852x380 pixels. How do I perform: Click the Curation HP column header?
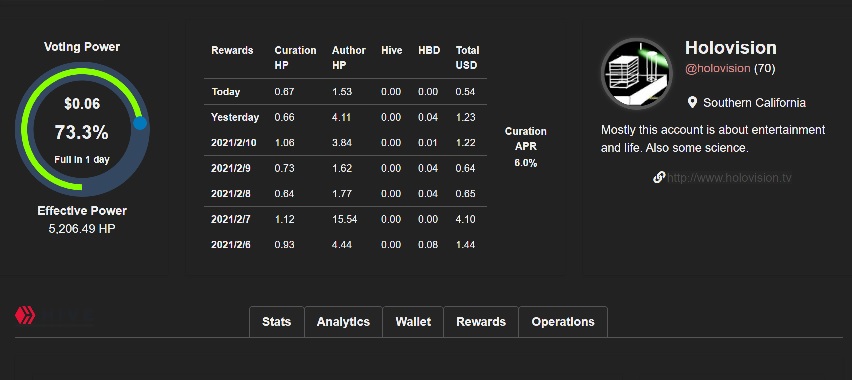(295, 58)
